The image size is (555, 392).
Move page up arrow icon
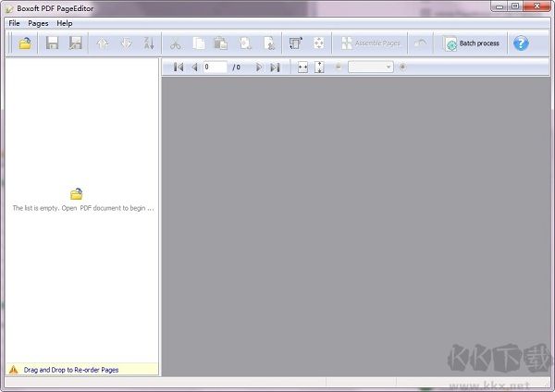click(103, 43)
